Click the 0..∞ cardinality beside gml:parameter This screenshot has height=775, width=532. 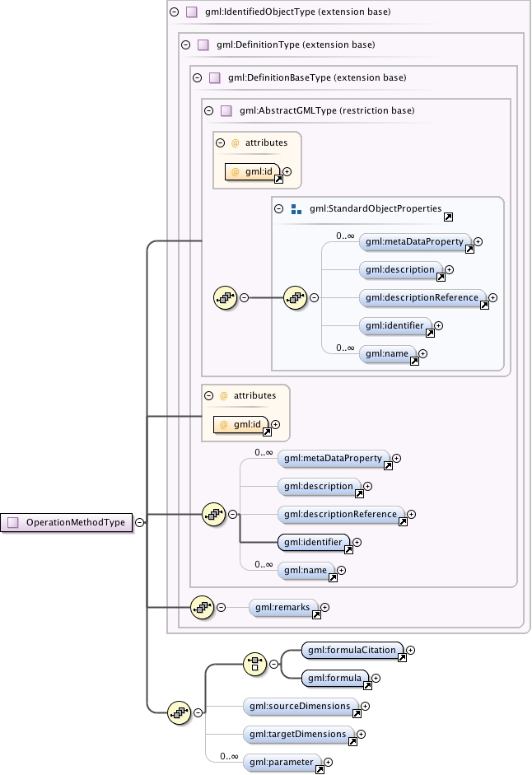(x=230, y=756)
